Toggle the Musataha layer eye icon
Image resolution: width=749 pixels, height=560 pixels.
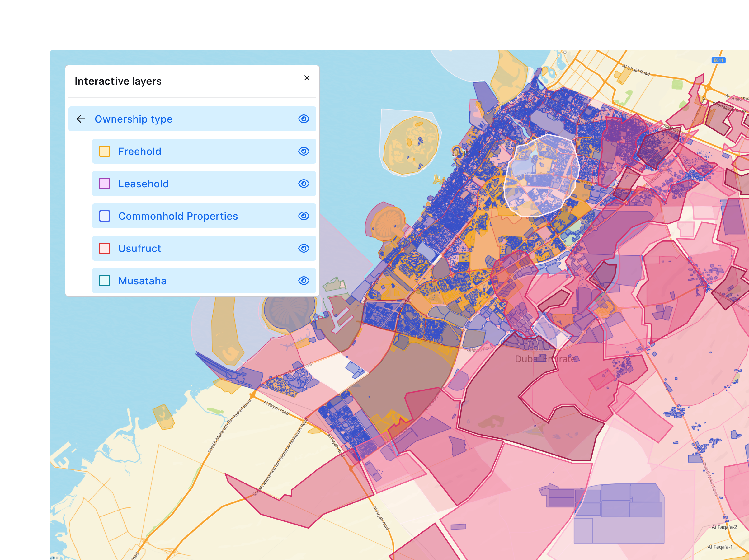pyautogui.click(x=304, y=281)
